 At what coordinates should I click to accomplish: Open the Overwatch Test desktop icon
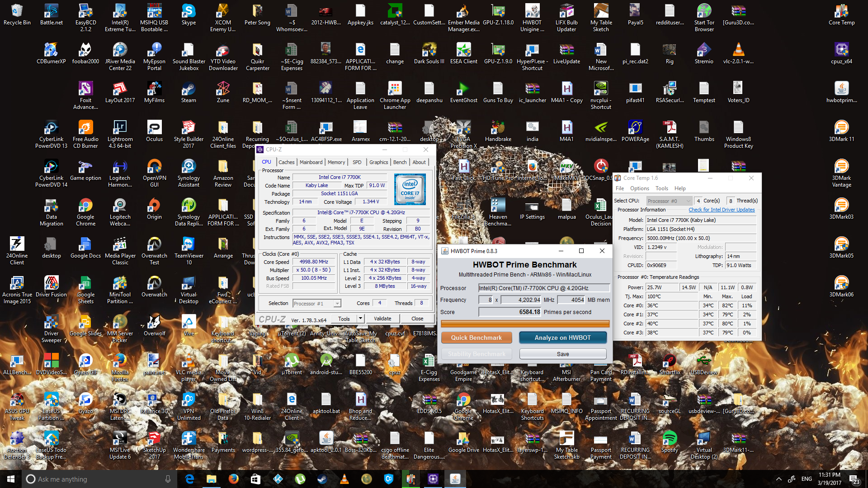[x=154, y=251]
